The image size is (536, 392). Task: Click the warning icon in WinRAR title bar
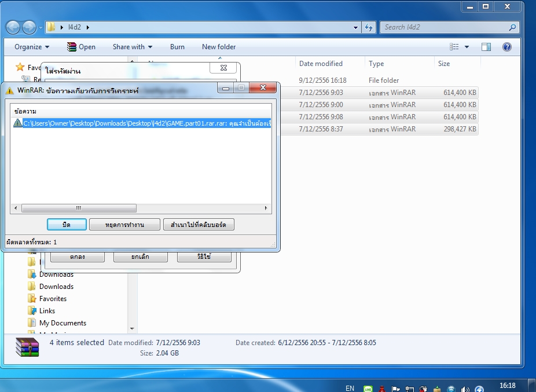pos(10,91)
